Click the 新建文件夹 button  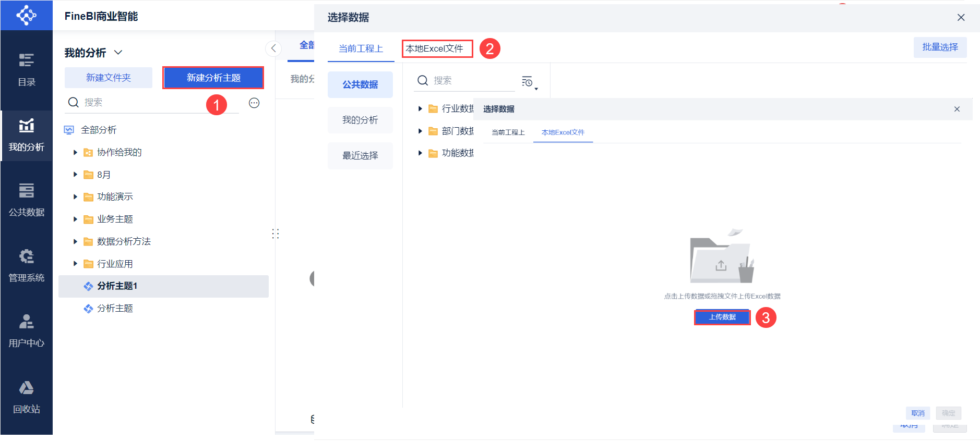coord(109,78)
